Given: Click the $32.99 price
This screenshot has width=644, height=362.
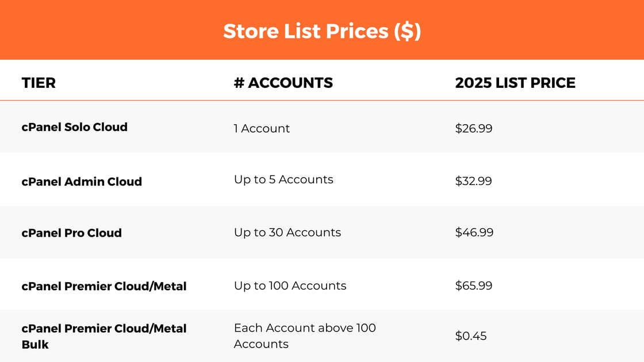Looking at the screenshot, I should pyautogui.click(x=474, y=181).
